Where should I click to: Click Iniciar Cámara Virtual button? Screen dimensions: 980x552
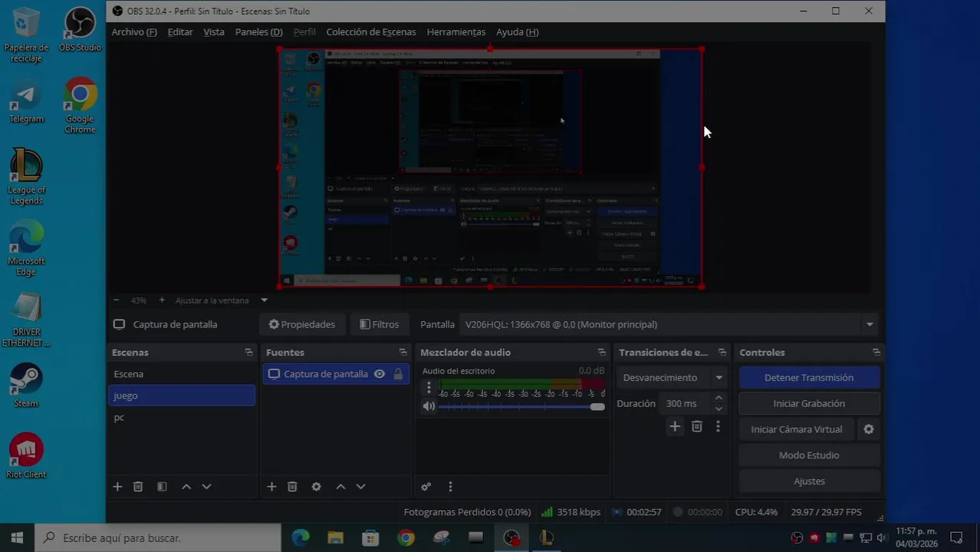pyautogui.click(x=797, y=429)
